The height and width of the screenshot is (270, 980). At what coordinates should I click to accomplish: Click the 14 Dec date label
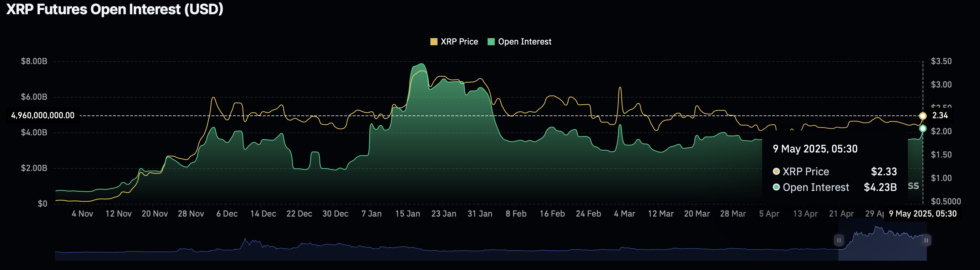click(x=263, y=214)
